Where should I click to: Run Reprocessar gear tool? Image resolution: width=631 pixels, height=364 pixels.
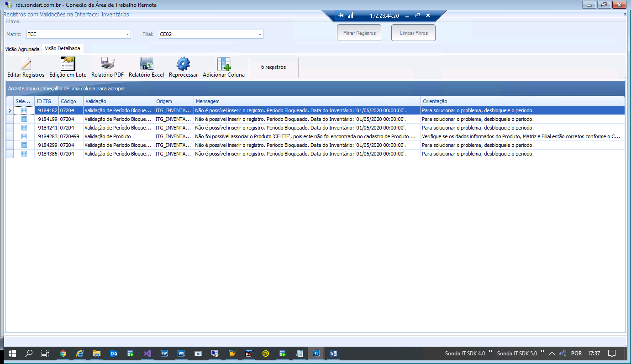[183, 67]
